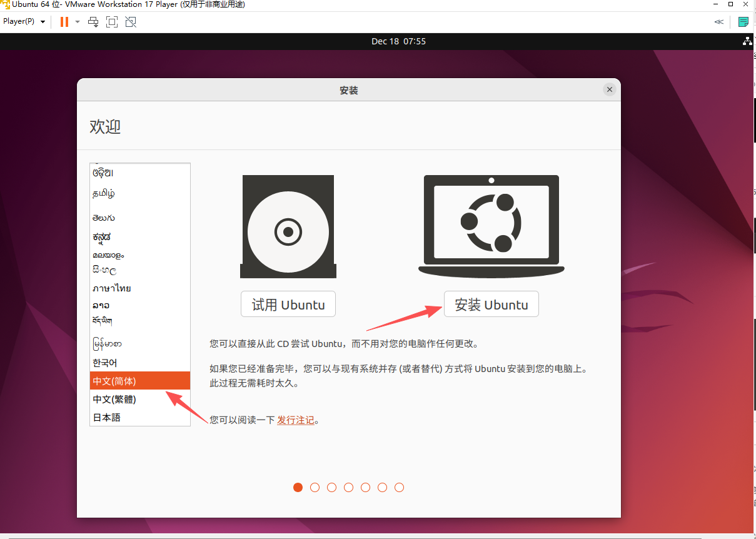Close the 安装 installer dialog

click(x=610, y=89)
